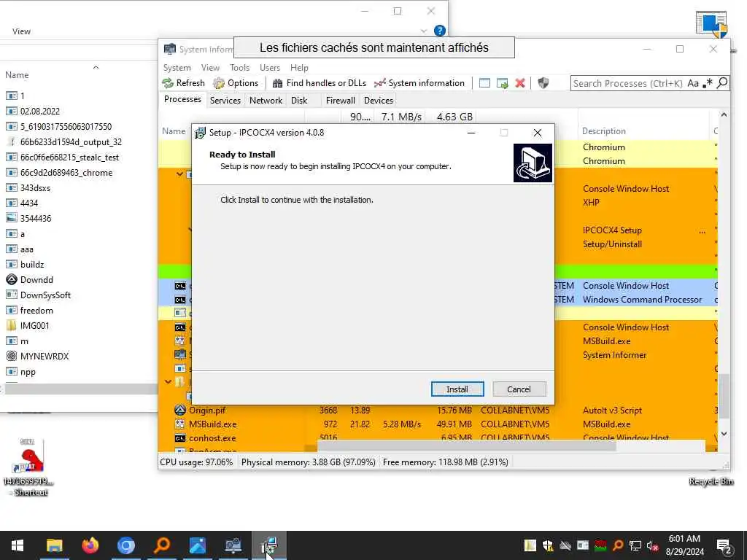Open the Tools menu

[239, 68]
